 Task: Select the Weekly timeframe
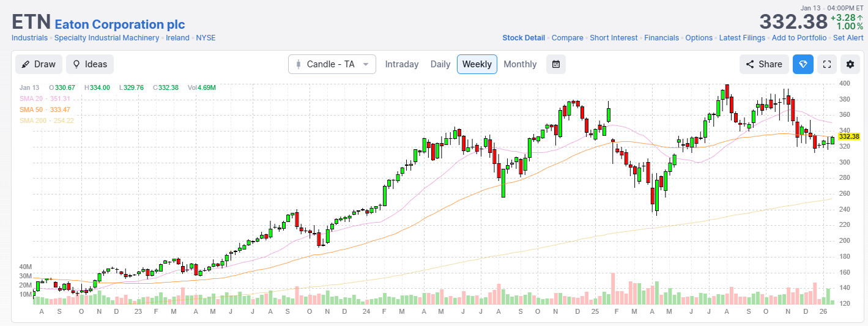477,64
